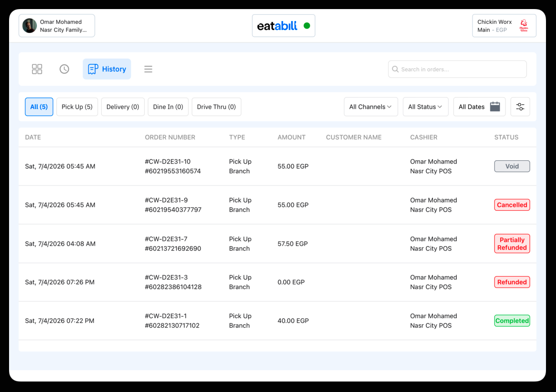Click the CUSTOMER NAME column header
Viewport: 556px width, 392px height.
click(x=354, y=137)
